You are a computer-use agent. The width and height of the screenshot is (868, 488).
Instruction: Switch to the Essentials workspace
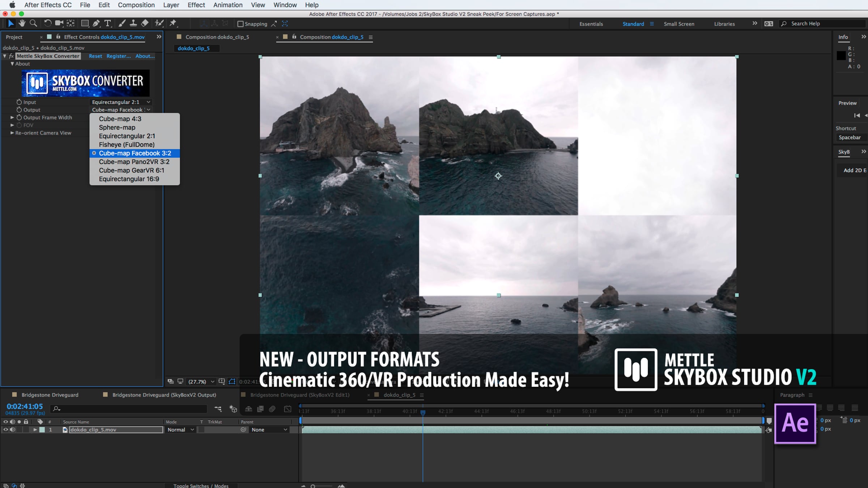click(591, 24)
